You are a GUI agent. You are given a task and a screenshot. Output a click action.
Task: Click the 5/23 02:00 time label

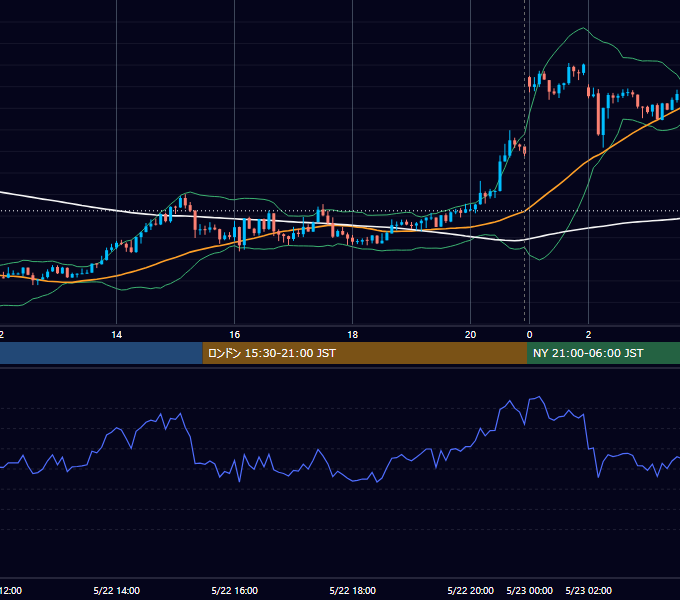coord(588,590)
